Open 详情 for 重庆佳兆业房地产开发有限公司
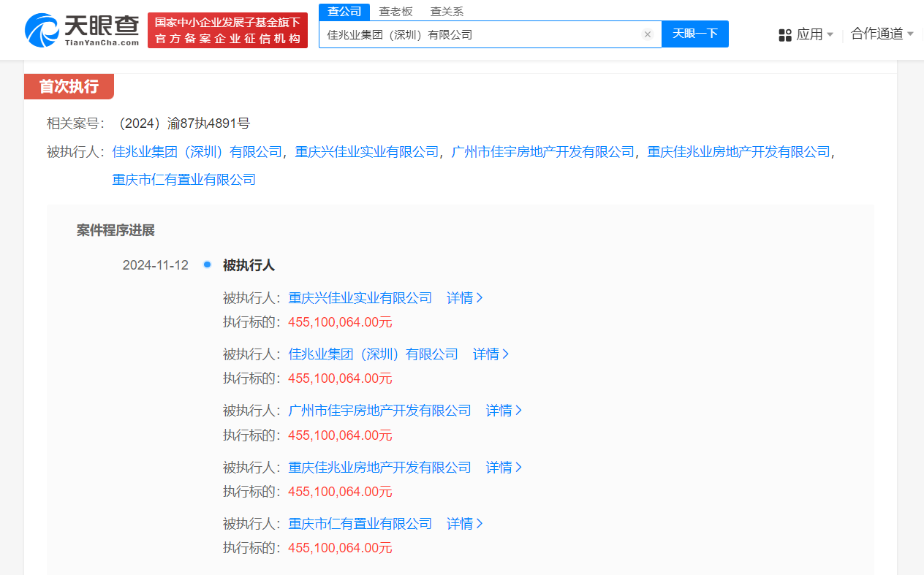Image resolution: width=924 pixels, height=575 pixels. pos(504,468)
